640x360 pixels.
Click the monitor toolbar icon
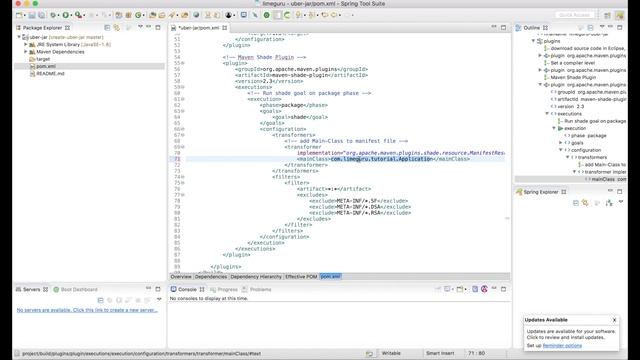point(244,15)
